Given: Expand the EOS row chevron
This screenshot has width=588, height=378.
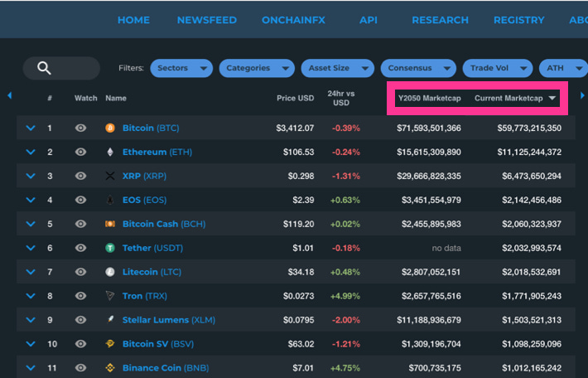Looking at the screenshot, I should click(31, 200).
